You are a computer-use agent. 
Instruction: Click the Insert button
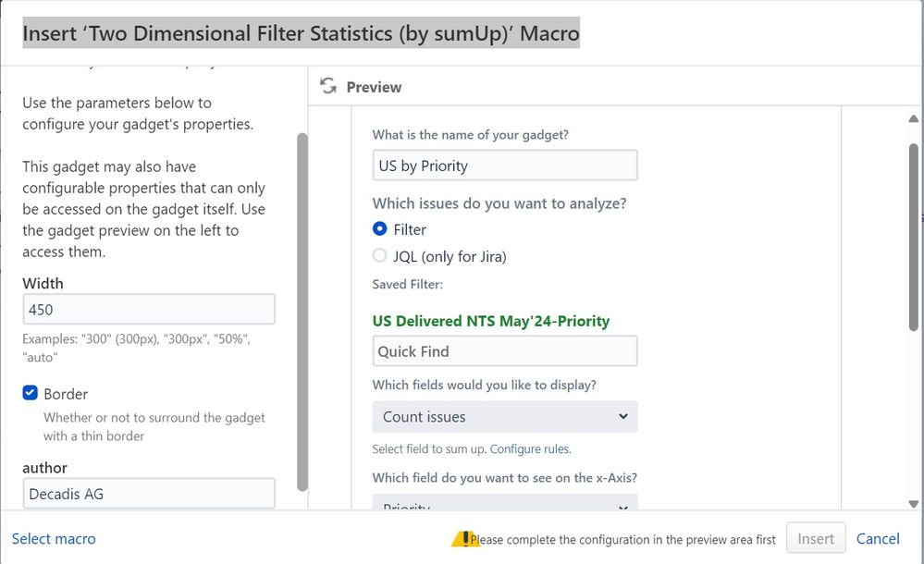point(816,539)
